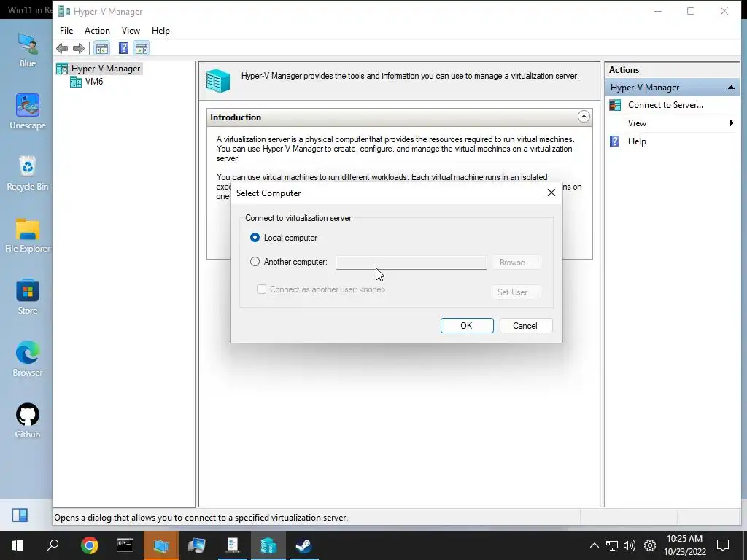
Task: Open Browser Edge desktop icon
Action: coord(27,359)
